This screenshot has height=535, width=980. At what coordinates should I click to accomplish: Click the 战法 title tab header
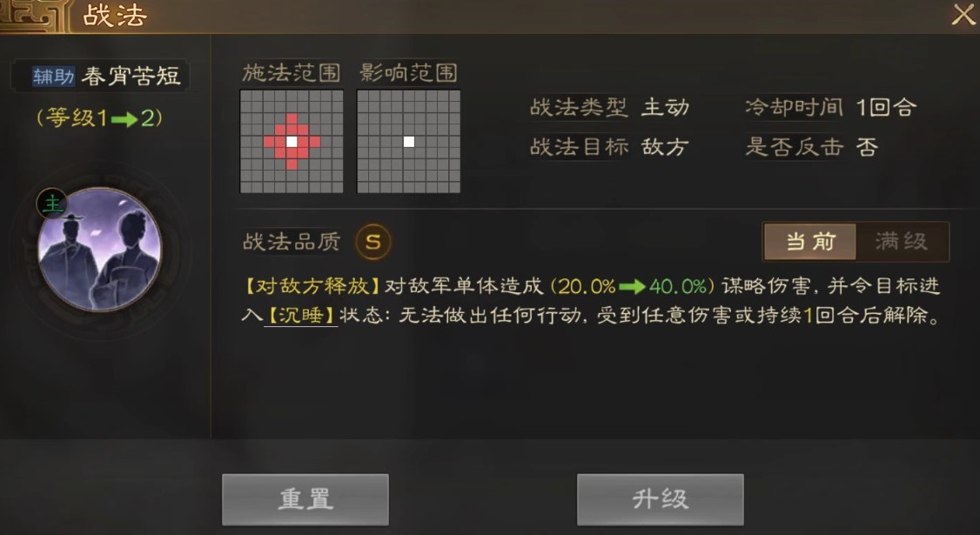point(115,16)
